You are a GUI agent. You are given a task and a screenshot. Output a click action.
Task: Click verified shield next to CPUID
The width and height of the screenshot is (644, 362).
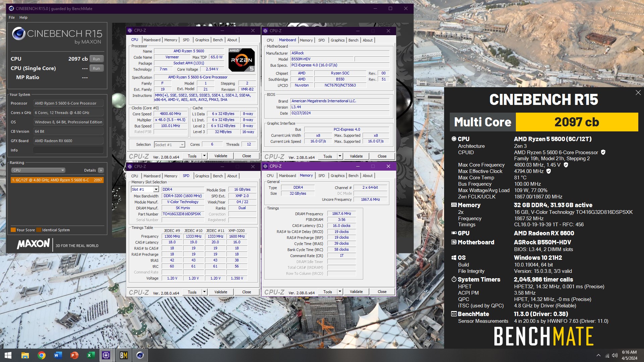(603, 152)
